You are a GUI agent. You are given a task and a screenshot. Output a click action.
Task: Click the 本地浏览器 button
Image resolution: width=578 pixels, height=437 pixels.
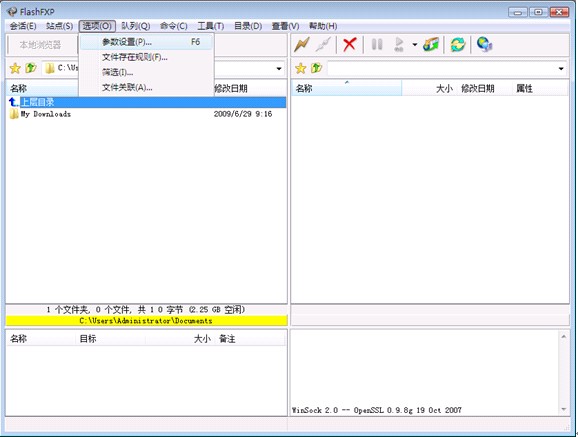pos(41,45)
